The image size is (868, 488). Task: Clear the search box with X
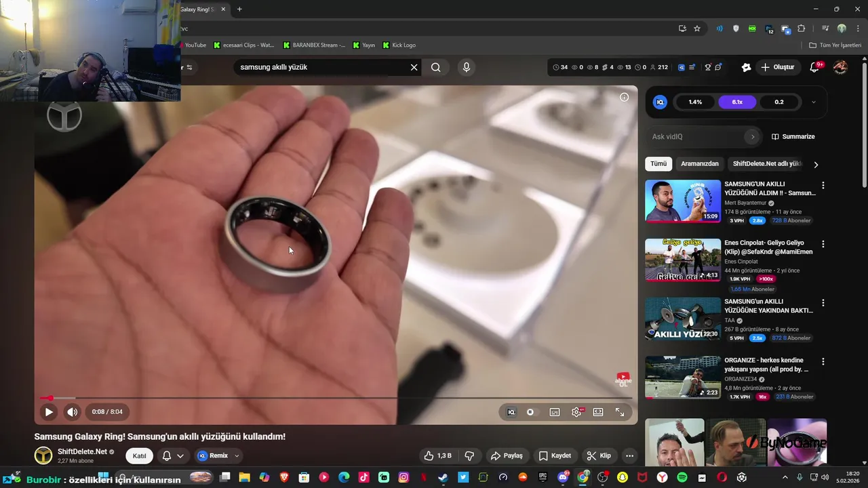coord(414,67)
